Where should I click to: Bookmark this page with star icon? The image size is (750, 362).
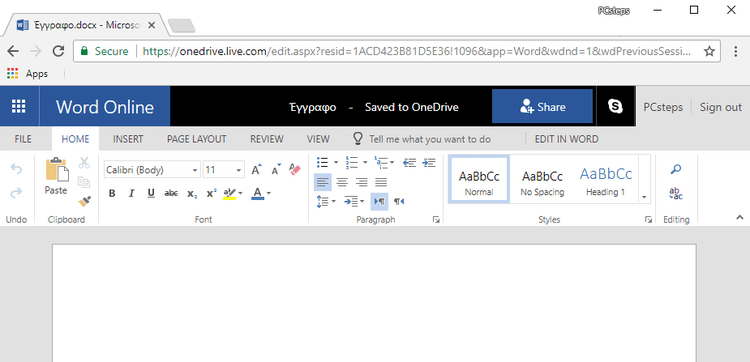click(x=709, y=51)
